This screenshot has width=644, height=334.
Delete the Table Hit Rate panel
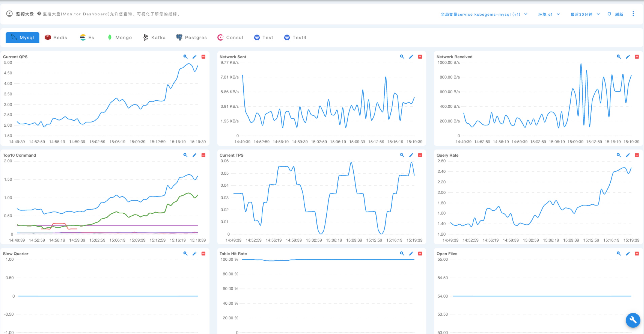click(x=420, y=253)
